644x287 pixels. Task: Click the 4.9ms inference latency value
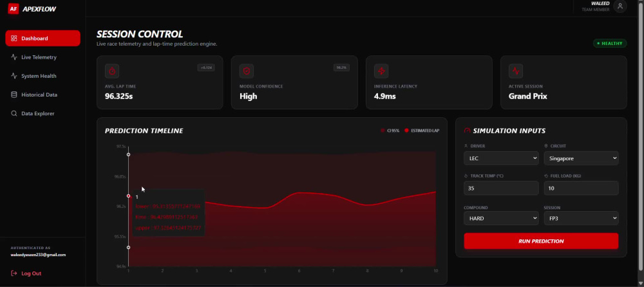pos(385,97)
